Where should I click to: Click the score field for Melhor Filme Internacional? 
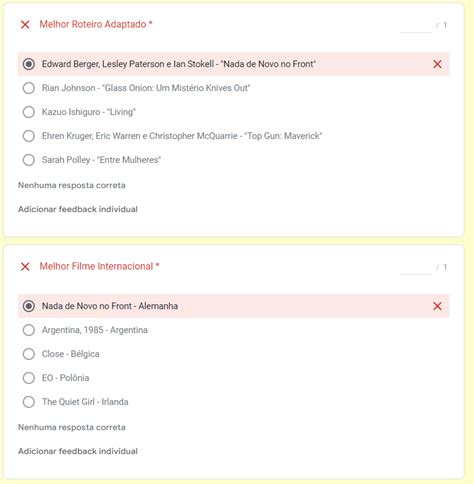click(416, 267)
